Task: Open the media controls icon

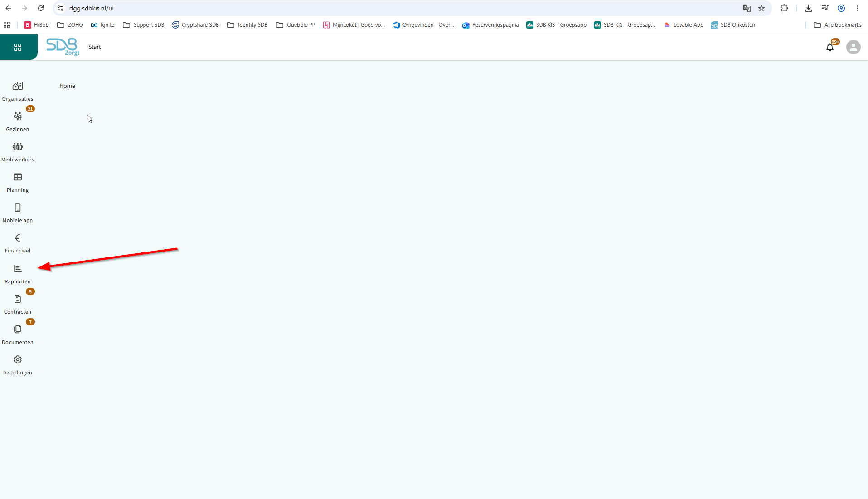Action: 825,8
